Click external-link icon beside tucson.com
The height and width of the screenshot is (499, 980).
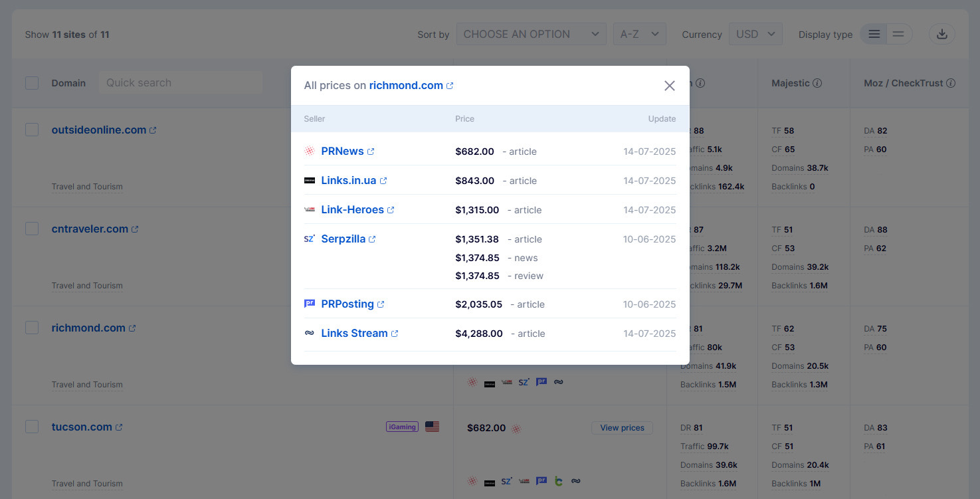(x=119, y=427)
